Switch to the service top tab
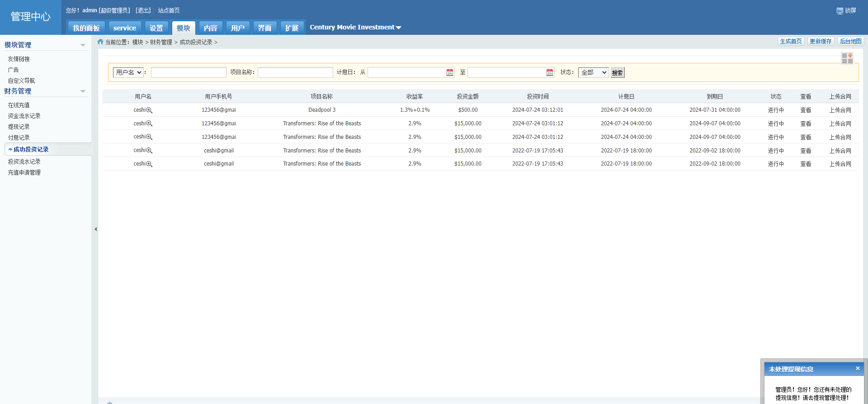The width and height of the screenshot is (868, 404). (x=124, y=28)
